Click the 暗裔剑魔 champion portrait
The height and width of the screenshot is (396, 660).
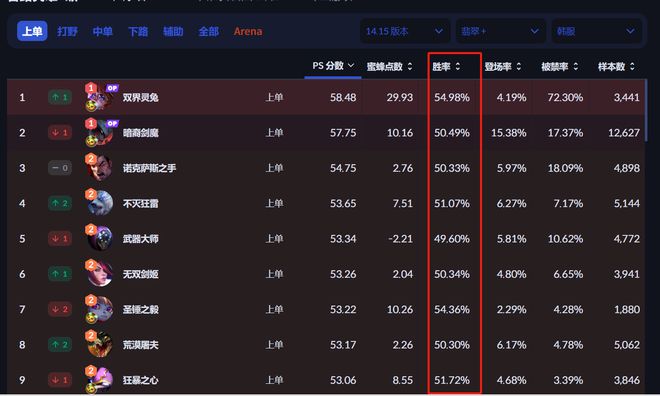tap(100, 133)
